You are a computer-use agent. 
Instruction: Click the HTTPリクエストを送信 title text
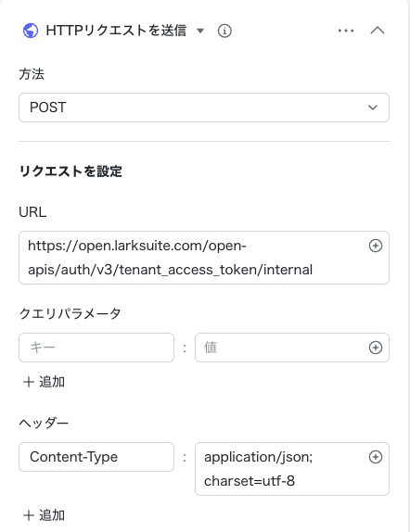click(x=116, y=31)
